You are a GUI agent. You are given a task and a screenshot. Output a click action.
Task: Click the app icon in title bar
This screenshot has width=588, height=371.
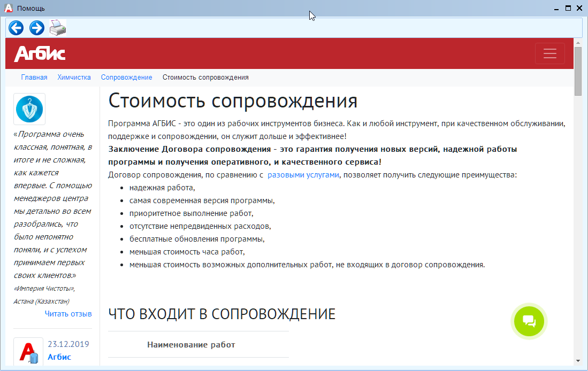click(8, 8)
